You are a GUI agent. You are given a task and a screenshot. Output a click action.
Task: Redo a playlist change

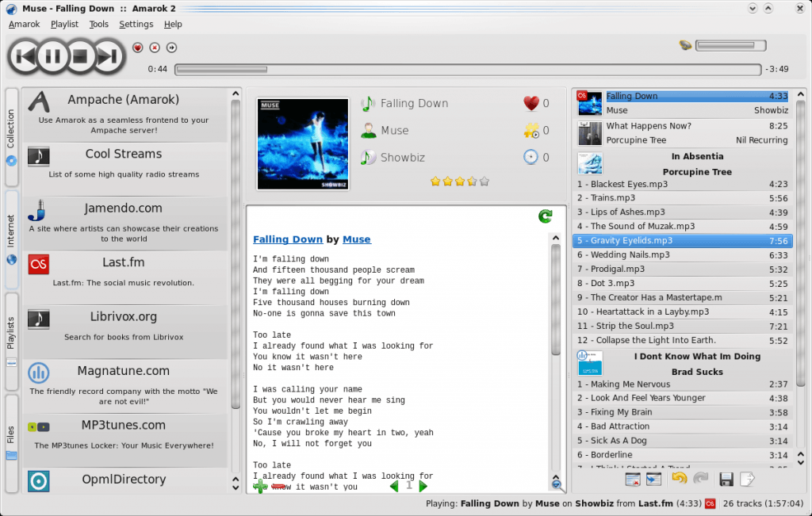(700, 479)
